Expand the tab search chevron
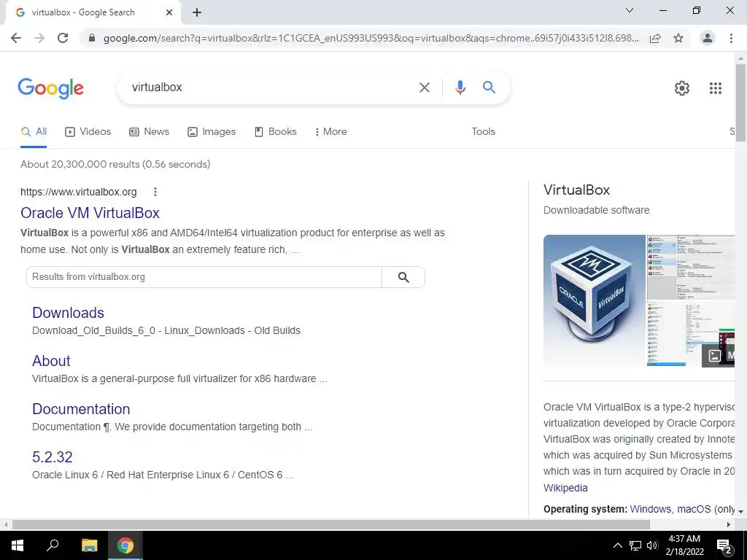This screenshot has width=747, height=560. tap(630, 10)
